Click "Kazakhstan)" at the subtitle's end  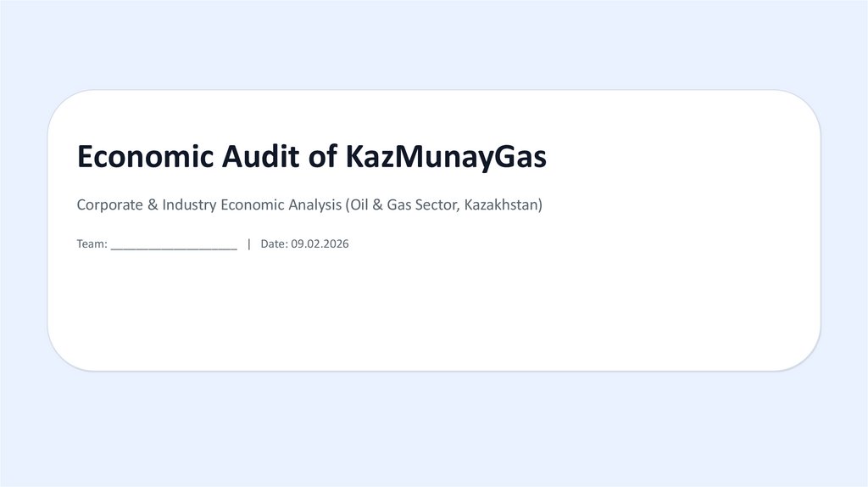click(x=504, y=205)
